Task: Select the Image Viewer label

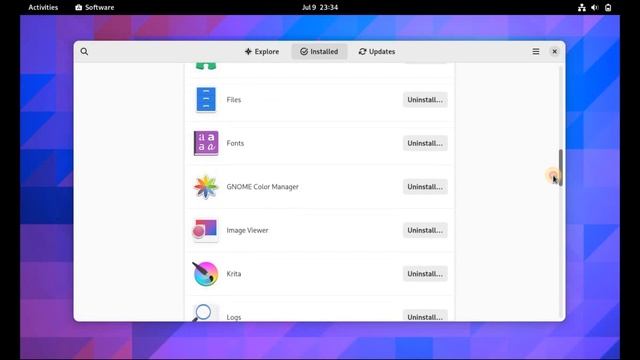Action: pos(247,230)
